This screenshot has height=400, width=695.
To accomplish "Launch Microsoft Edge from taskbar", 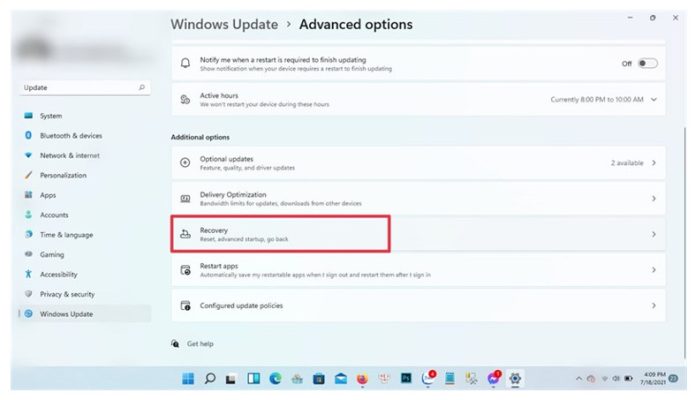I will 275,378.
